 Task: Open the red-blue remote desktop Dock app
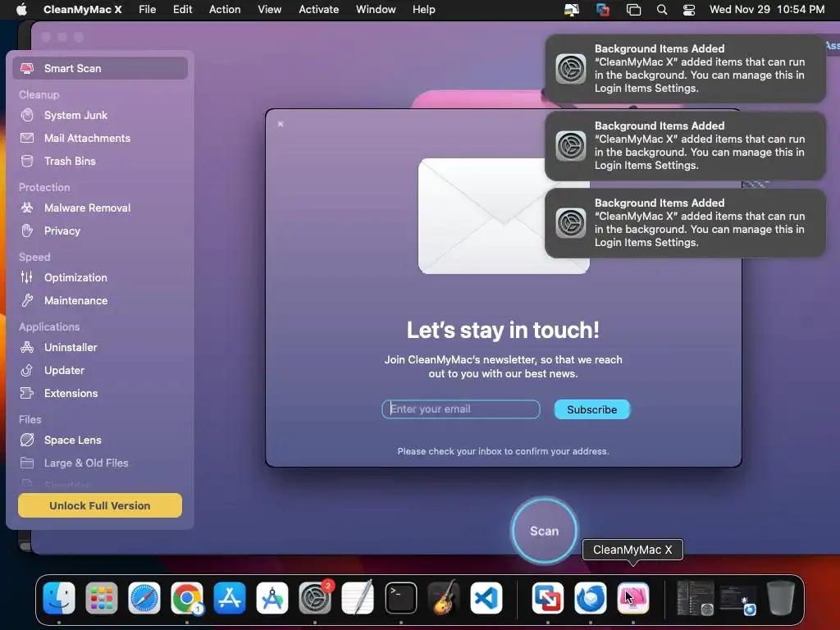547,598
